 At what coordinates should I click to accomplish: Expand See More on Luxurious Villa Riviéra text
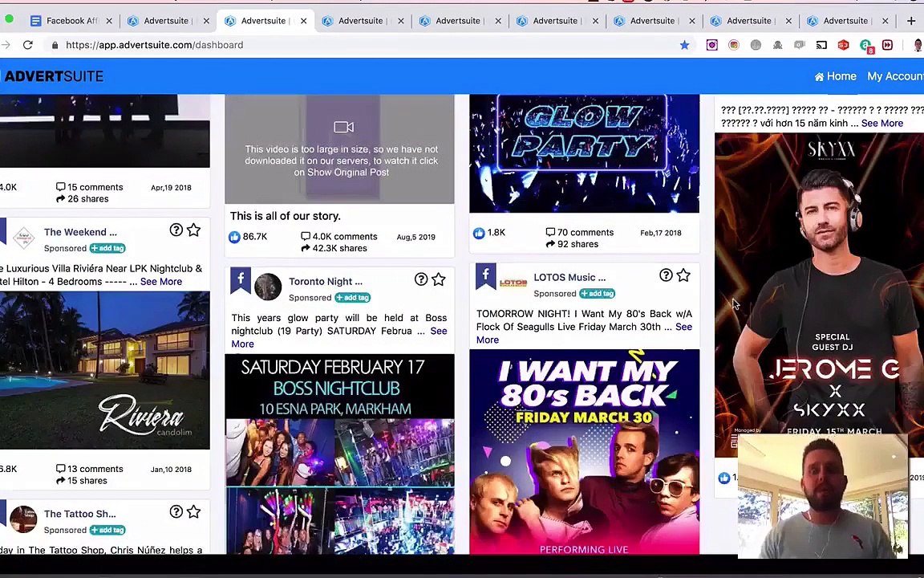tap(161, 282)
